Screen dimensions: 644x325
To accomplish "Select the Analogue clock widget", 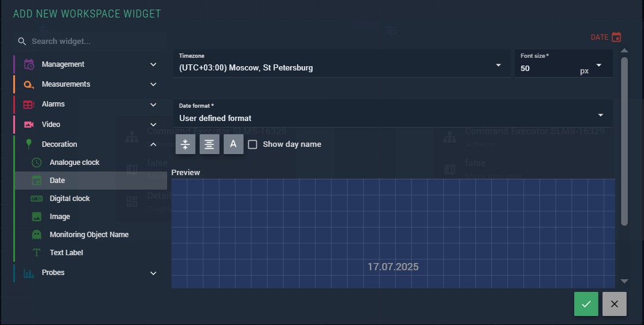I will (x=75, y=162).
